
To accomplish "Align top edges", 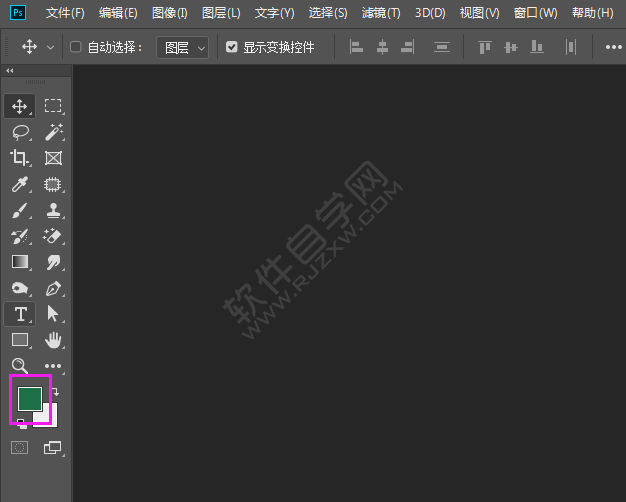I will point(485,48).
